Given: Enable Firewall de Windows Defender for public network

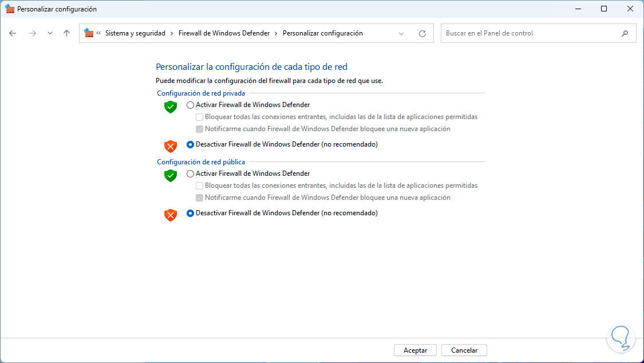Looking at the screenshot, I should (190, 173).
